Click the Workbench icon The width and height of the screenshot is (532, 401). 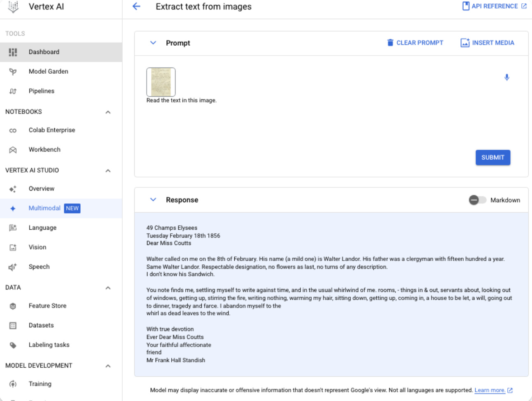pos(13,150)
